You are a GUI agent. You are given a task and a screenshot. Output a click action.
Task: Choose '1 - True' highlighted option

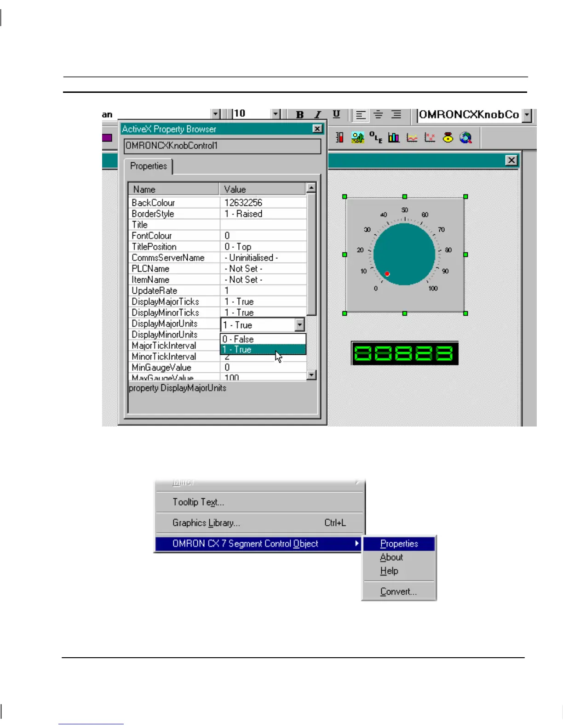(x=263, y=350)
